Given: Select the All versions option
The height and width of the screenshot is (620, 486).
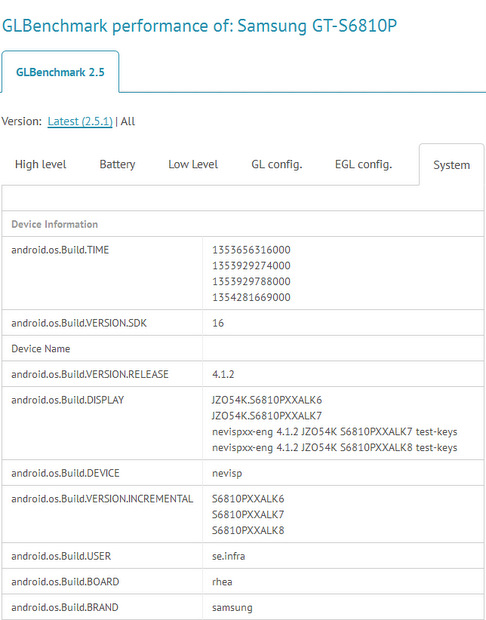Looking at the screenshot, I should (x=128, y=121).
